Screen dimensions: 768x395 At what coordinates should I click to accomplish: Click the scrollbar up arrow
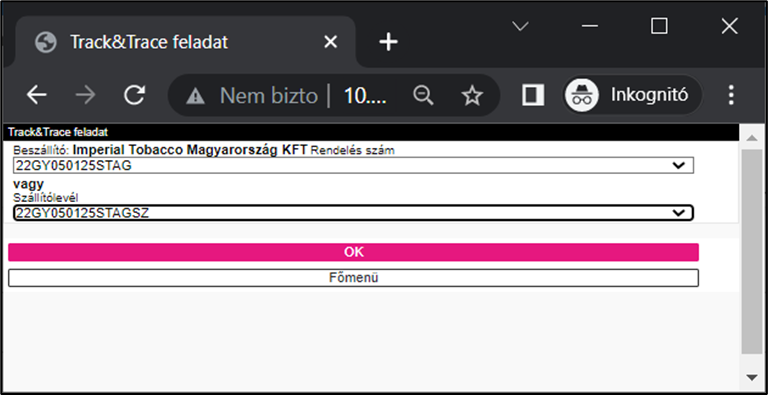tap(751, 138)
